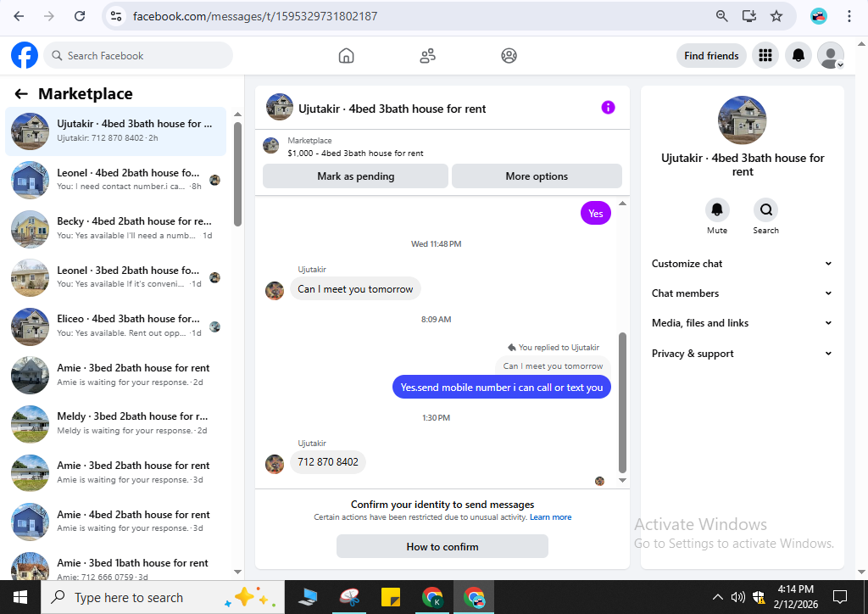Click message Can I meet you tomorrow
The image size is (868, 614).
[355, 289]
